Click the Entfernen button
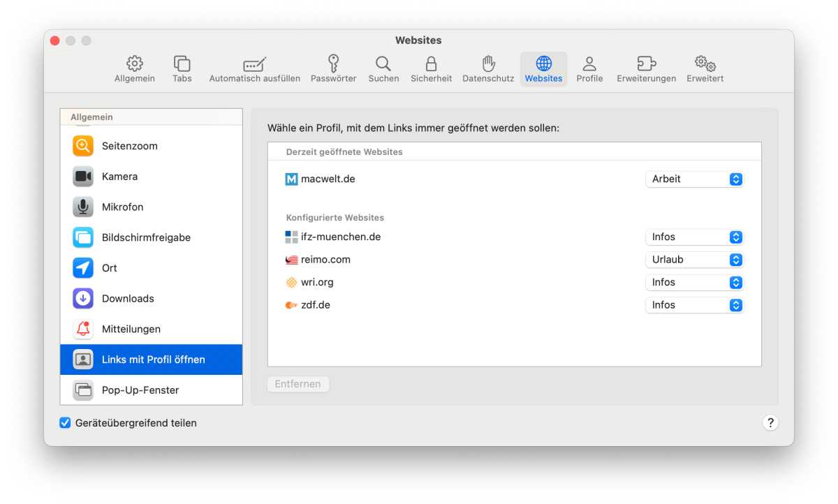Image resolution: width=838 pixels, height=504 pixels. pos(297,385)
